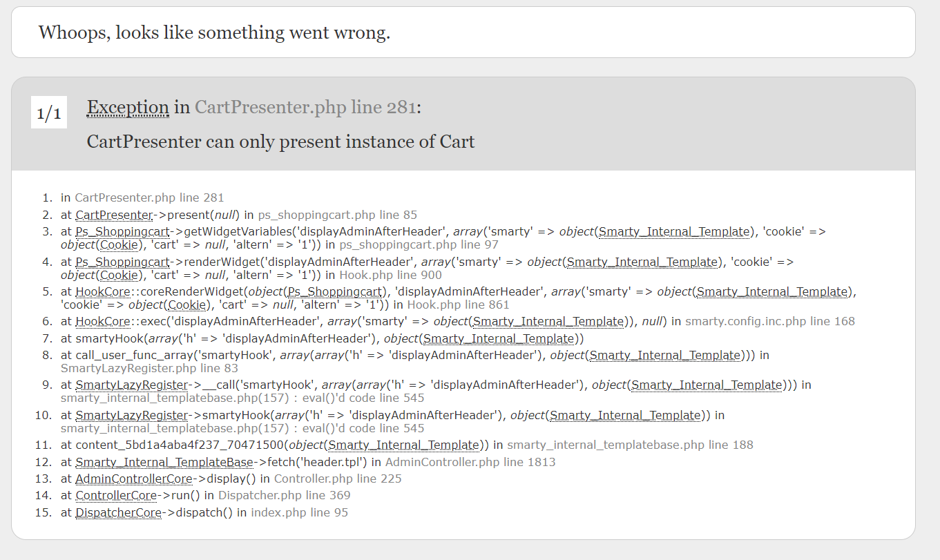940x560 pixels.
Task: Click Ps_Shoppingcart in getWidgetVariables trace line
Action: [x=122, y=231]
